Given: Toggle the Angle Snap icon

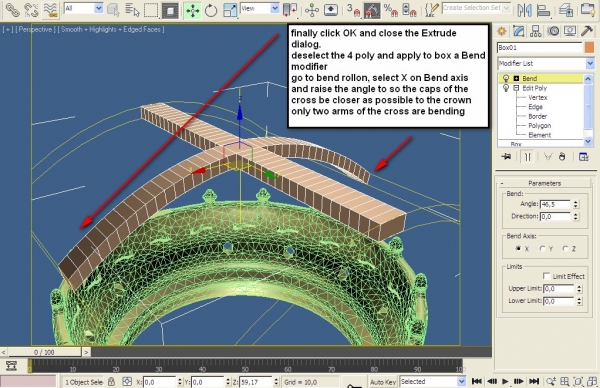Looking at the screenshot, I should point(372,10).
